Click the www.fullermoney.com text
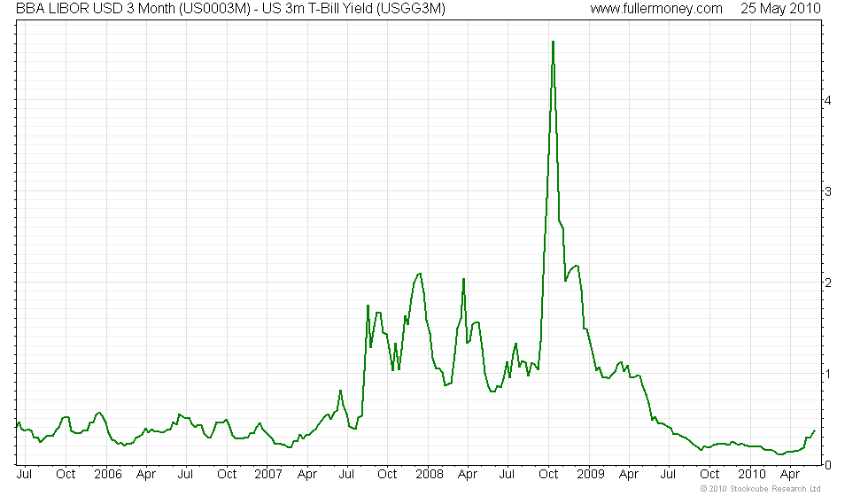Image resolution: width=868 pixels, height=496 pixels. coord(656,8)
